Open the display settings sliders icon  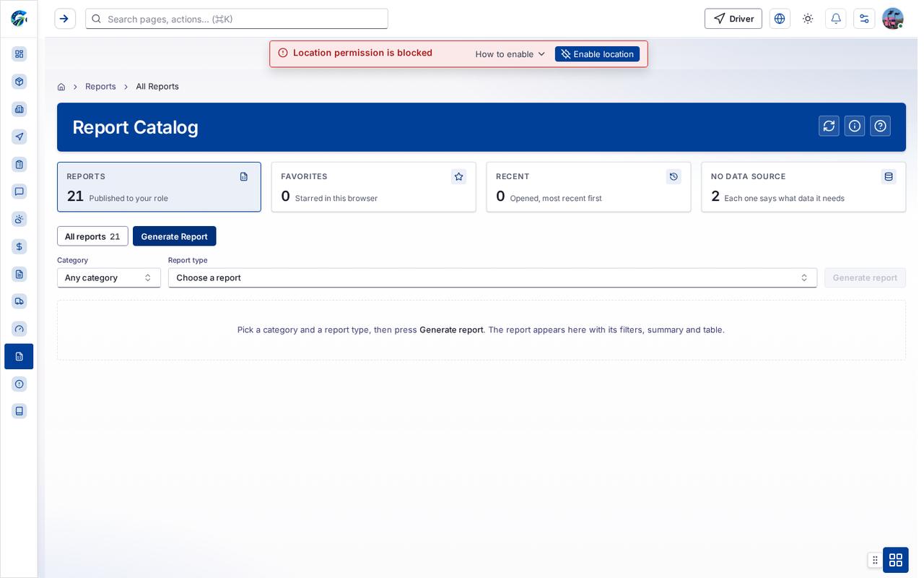(x=864, y=19)
